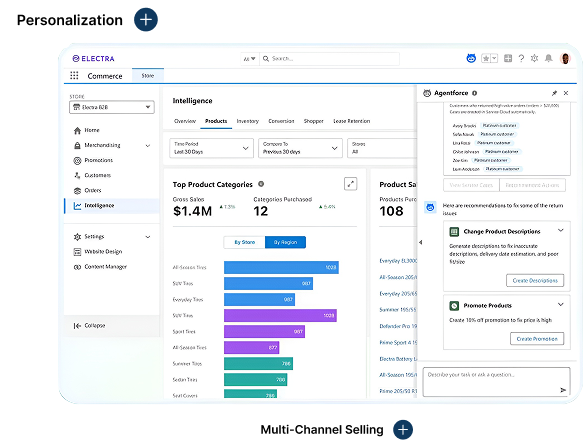Toggle chart to By Region

pyautogui.click(x=285, y=242)
